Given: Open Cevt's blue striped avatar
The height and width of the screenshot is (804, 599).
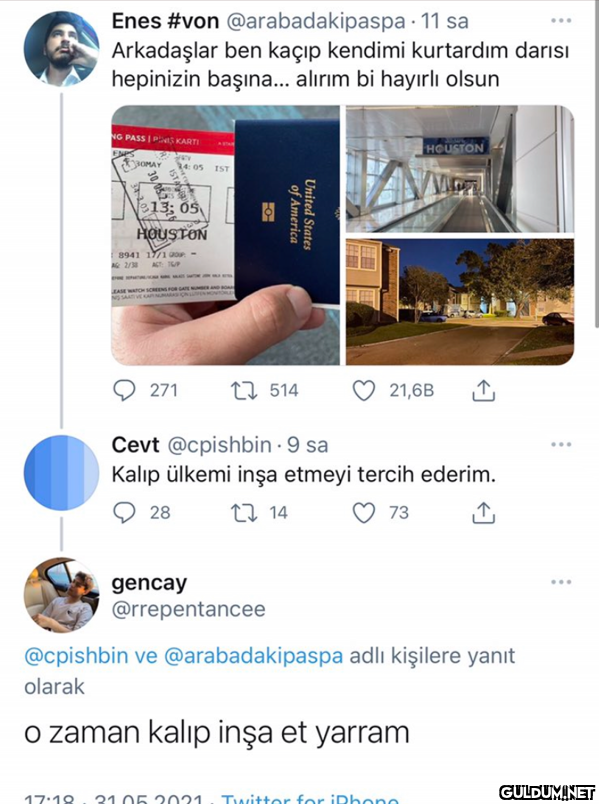Looking at the screenshot, I should 62,473.
